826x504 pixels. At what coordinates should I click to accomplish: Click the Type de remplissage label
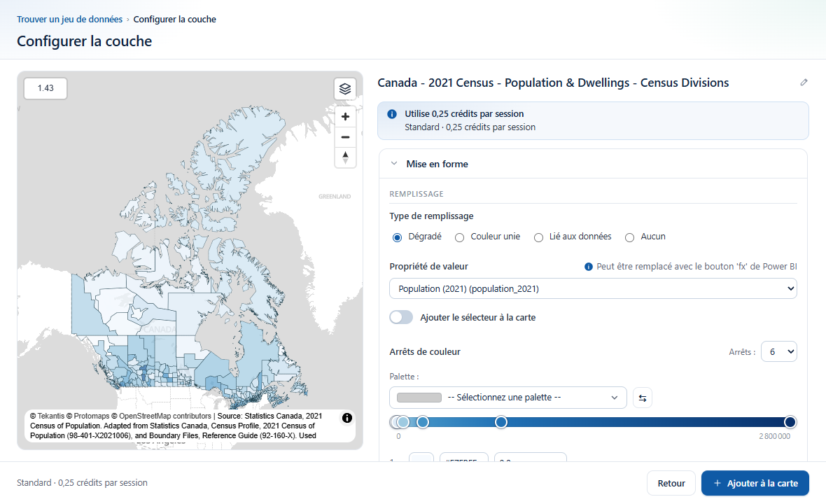(431, 216)
